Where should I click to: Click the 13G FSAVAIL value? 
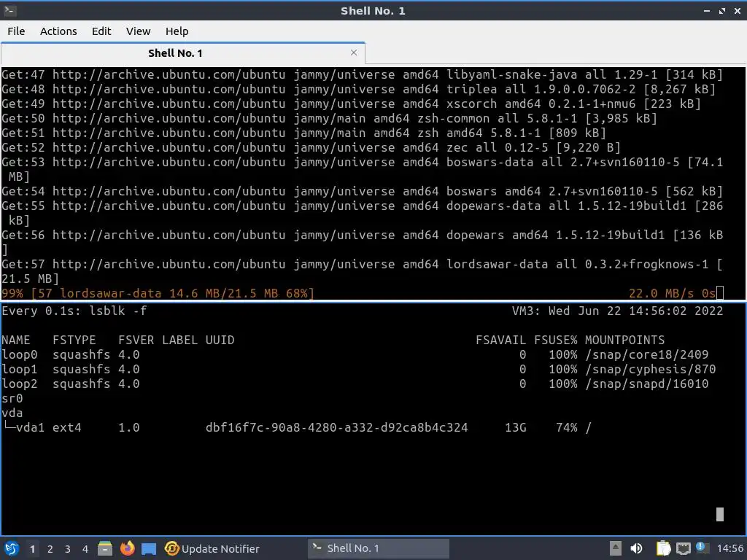[x=516, y=427]
